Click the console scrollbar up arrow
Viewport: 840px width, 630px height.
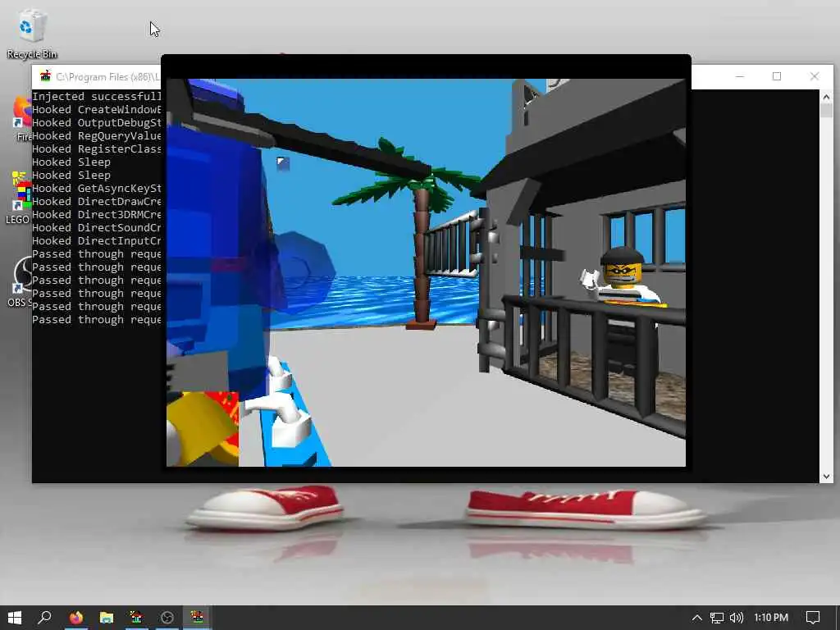[x=826, y=97]
